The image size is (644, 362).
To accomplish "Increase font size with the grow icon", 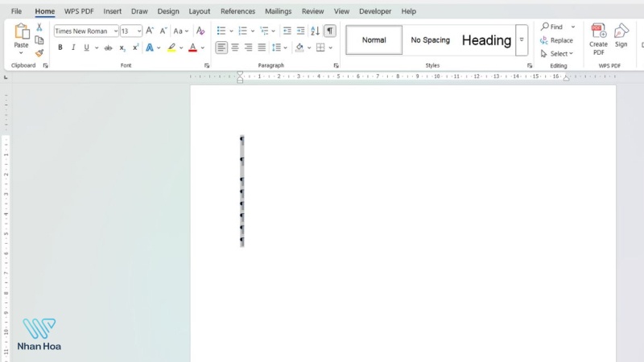I will pyautogui.click(x=150, y=31).
